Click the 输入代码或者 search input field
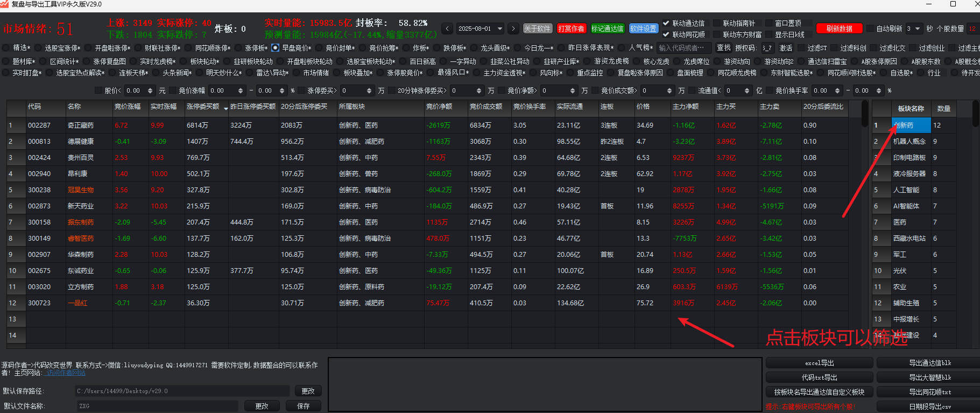This screenshot has height=413, width=980. pos(684,48)
